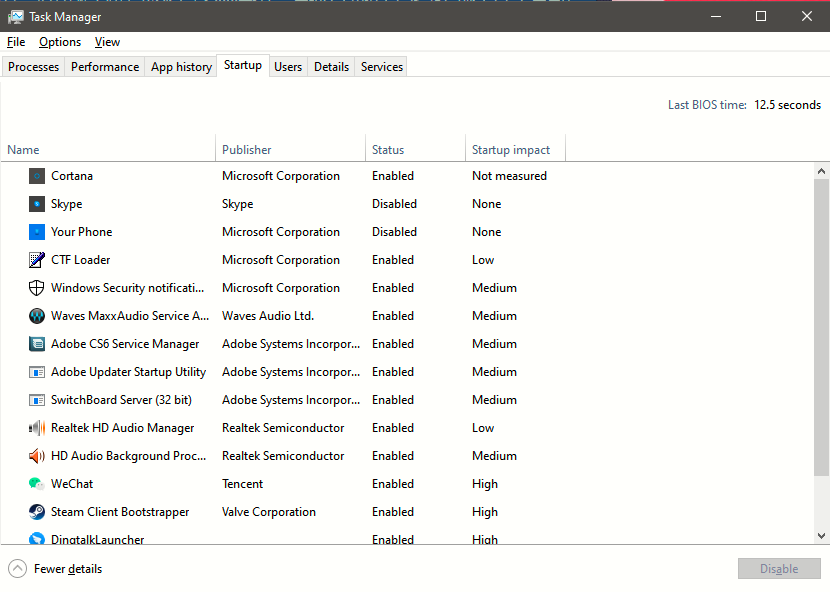Click the scrollbar down arrow
The image size is (830, 592).
coord(822,535)
